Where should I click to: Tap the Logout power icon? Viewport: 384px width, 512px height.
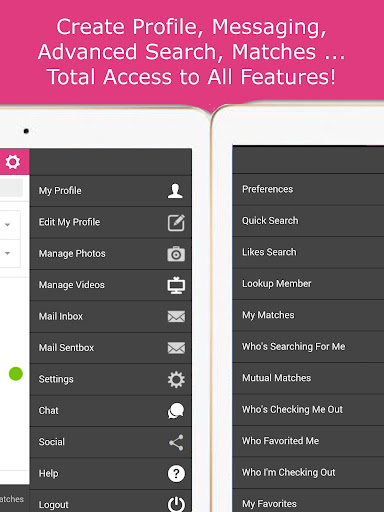176,504
